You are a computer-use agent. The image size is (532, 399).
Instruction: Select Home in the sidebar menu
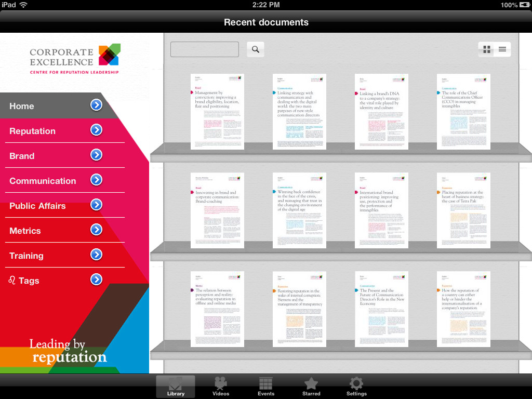(22, 106)
